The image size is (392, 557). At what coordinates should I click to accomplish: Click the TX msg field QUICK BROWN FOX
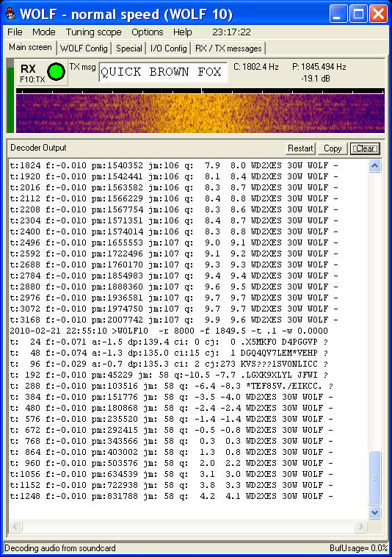(163, 72)
